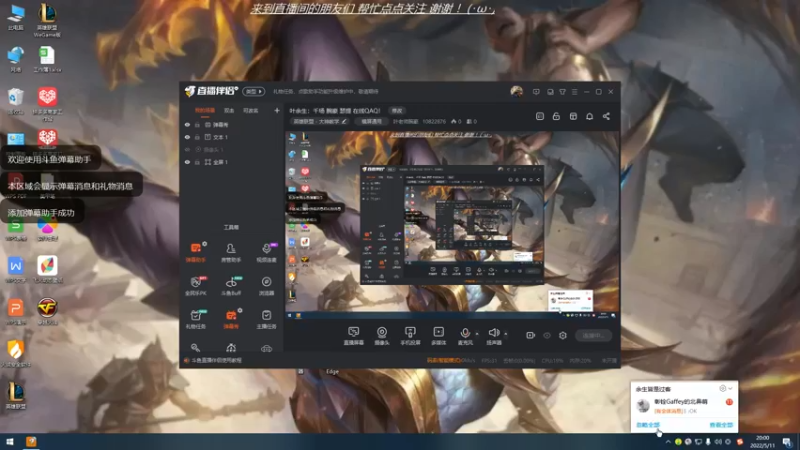Open the 斗鱼Buff tool
Screen dimensions: 800x450
click(231, 286)
